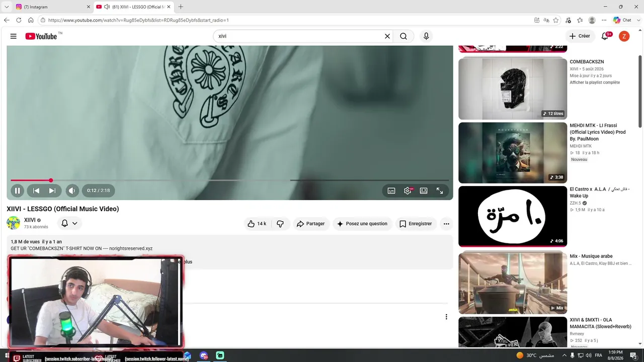Open the media control music icon
Screen dimensions: 644x362
(568, 20)
